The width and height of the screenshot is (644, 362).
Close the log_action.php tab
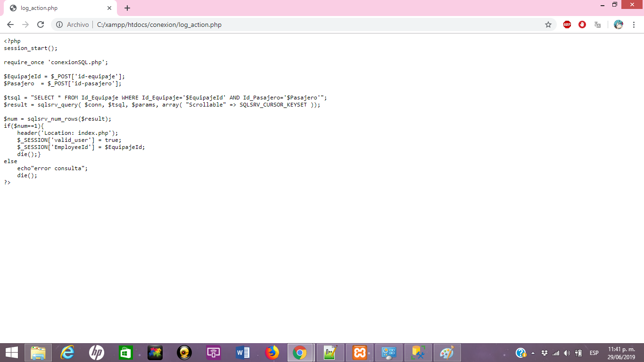click(109, 8)
